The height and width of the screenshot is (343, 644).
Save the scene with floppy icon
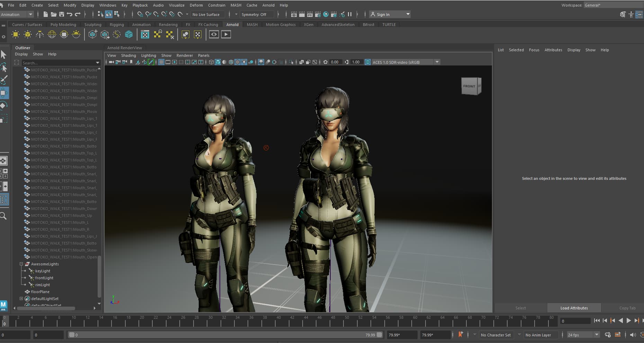pos(62,14)
